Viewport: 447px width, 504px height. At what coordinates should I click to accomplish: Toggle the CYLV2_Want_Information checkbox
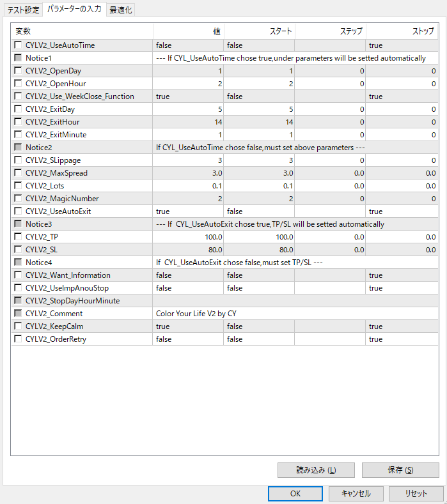[x=18, y=275]
